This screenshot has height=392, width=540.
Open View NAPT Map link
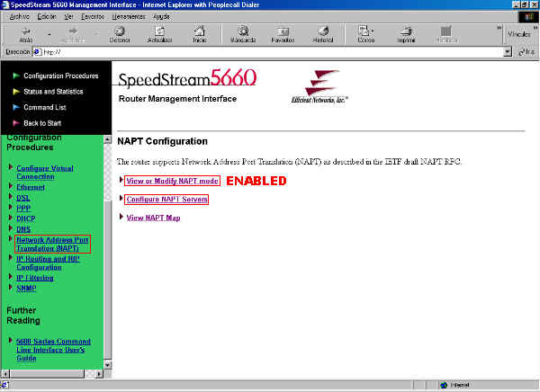(x=153, y=218)
